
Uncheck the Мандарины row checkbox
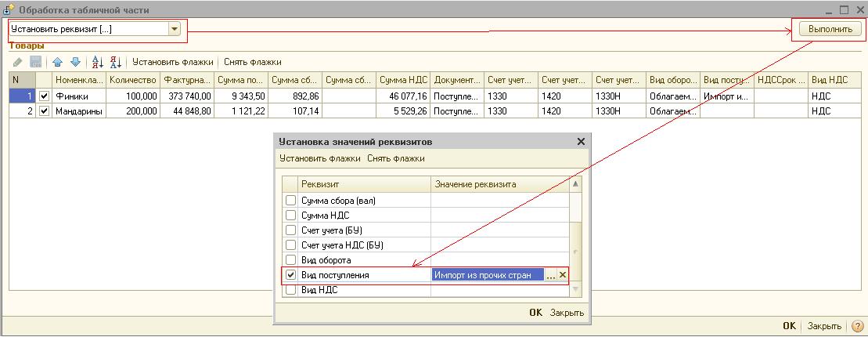point(44,111)
